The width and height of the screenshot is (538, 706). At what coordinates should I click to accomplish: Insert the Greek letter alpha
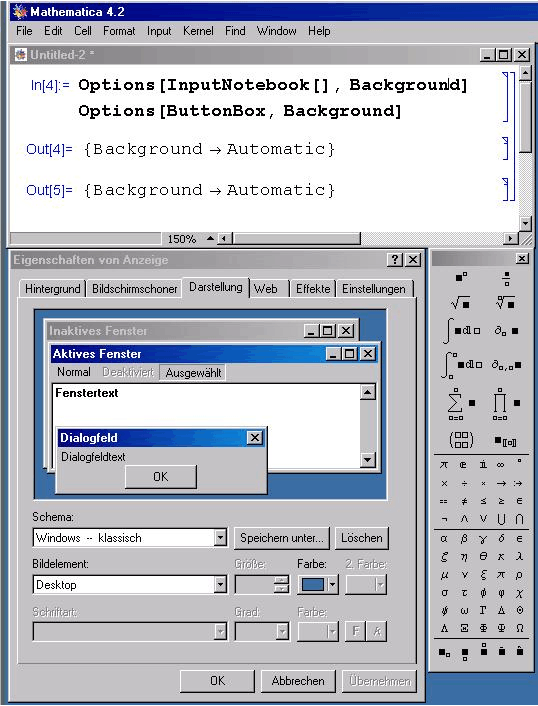coord(444,539)
